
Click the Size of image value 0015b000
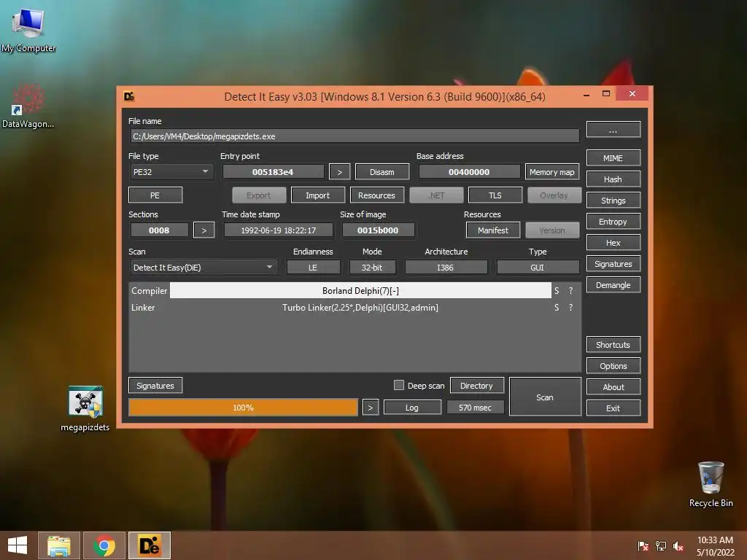coord(379,230)
